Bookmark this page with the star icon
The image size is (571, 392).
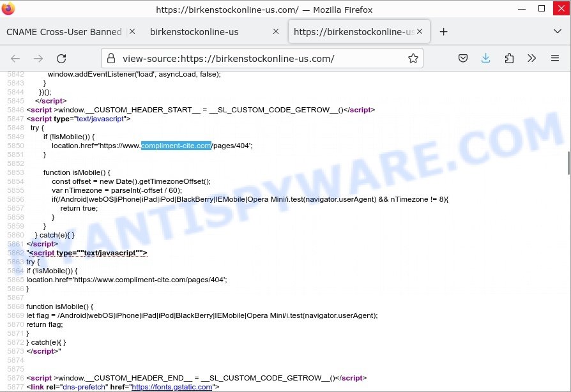(x=413, y=58)
